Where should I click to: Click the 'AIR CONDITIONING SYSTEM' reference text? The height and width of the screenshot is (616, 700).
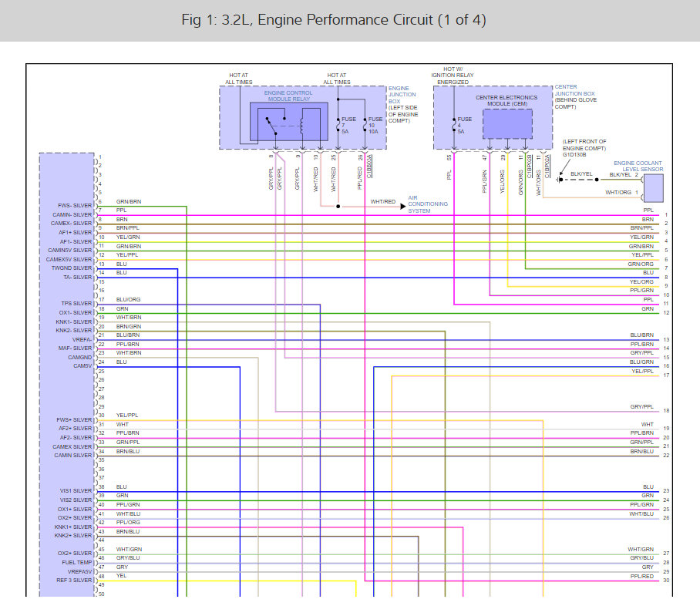coord(428,204)
